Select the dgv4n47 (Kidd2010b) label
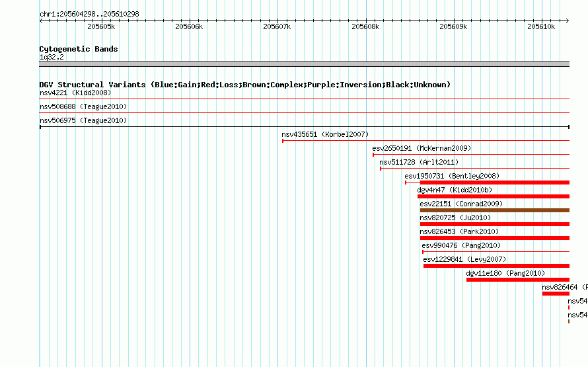This screenshot has width=588, height=367. click(x=455, y=190)
